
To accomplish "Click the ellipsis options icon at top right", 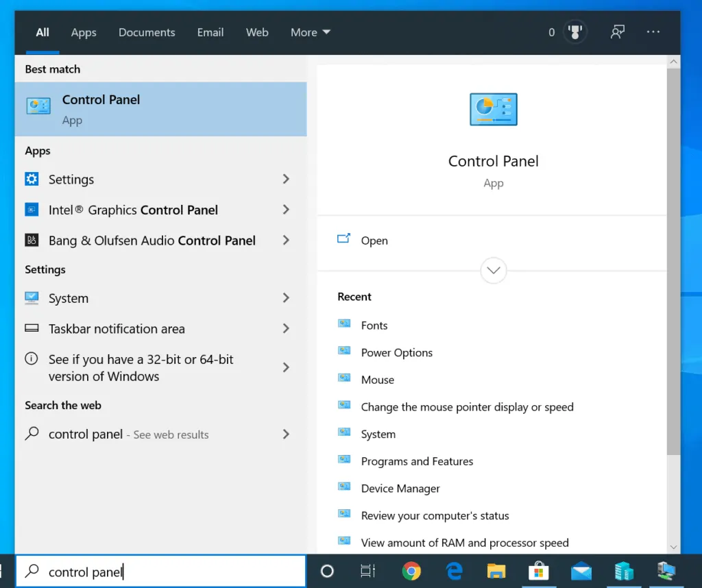I will click(653, 32).
